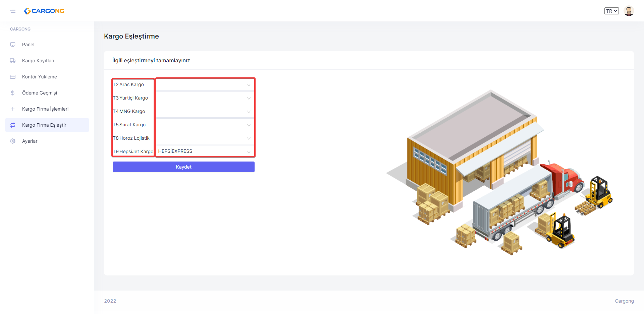This screenshot has width=644, height=314.
Task: Click the Kontör Yükleme card icon
Action: click(x=13, y=77)
